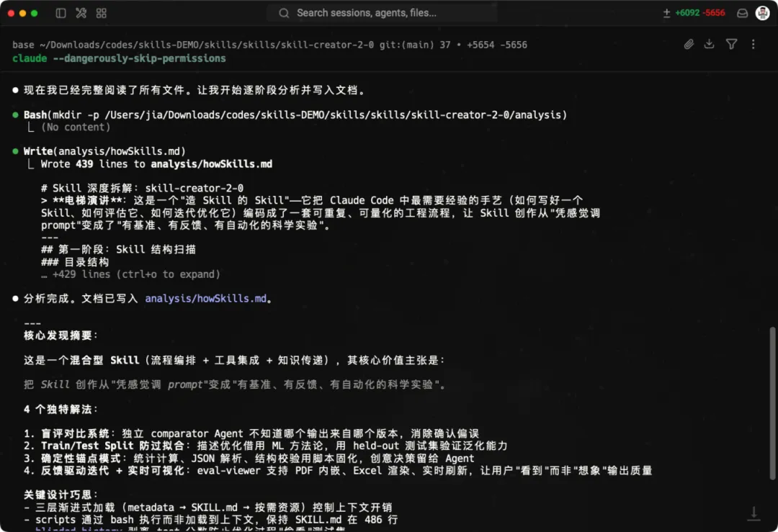Click the green status dot beside Write
Image resolution: width=778 pixels, height=532 pixels.
15,151
